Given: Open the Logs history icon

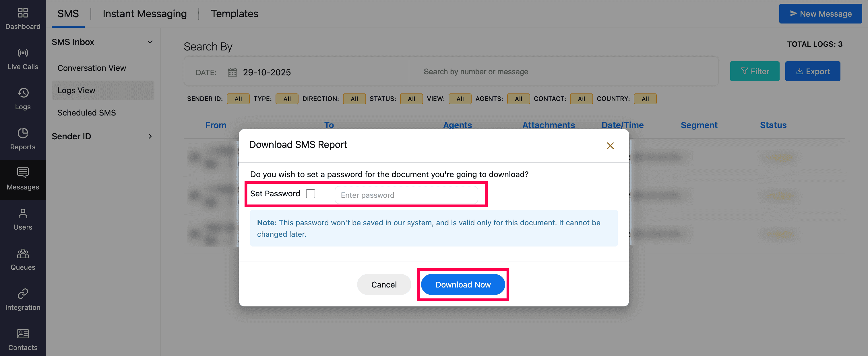Looking at the screenshot, I should click(23, 93).
